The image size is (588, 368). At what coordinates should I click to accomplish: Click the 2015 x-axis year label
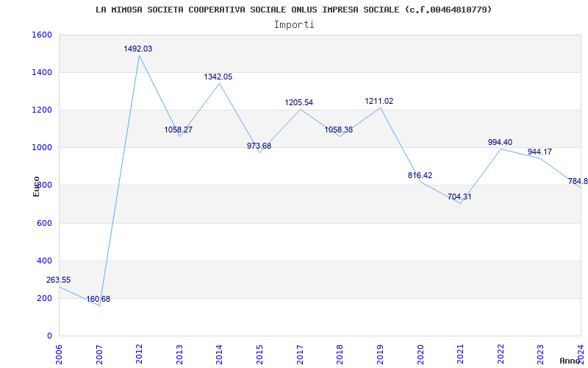(x=259, y=355)
